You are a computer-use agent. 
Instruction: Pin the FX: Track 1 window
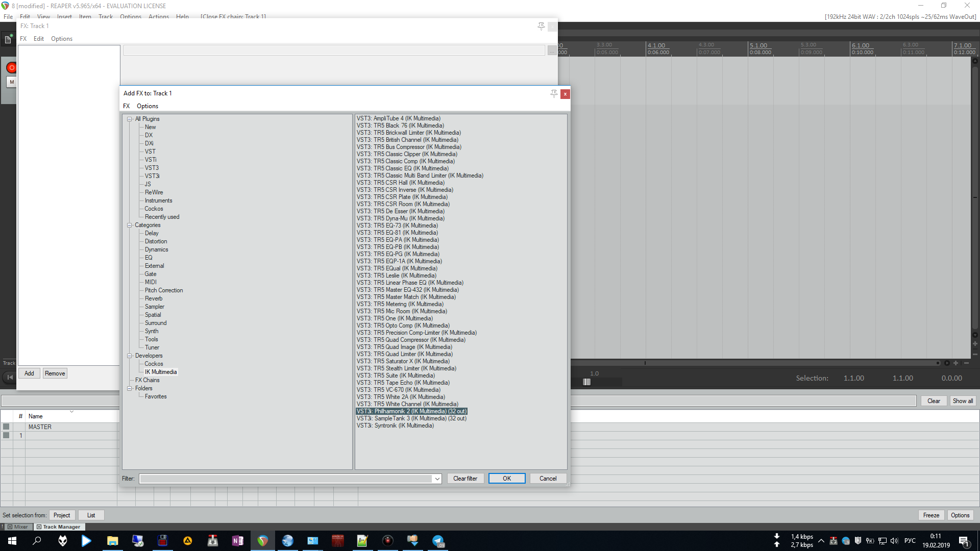click(x=541, y=27)
